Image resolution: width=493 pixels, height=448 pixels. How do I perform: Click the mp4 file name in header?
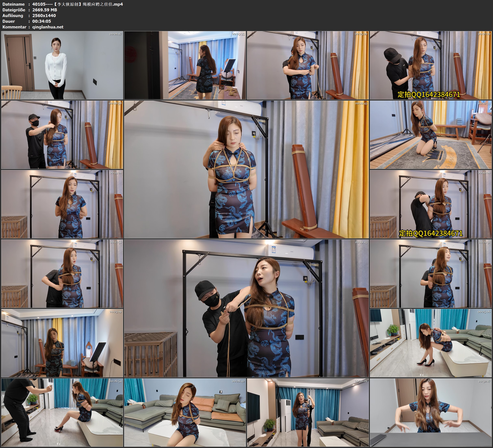click(x=78, y=4)
